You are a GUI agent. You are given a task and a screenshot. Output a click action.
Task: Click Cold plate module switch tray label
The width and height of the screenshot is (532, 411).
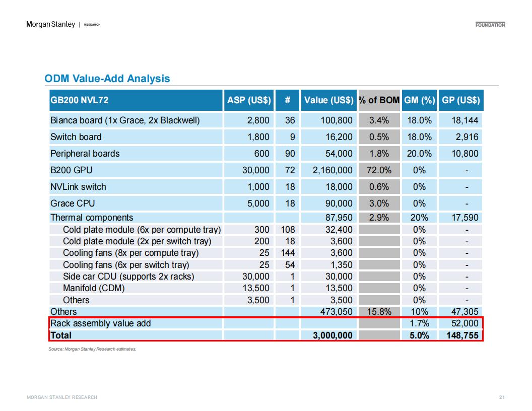(x=137, y=241)
